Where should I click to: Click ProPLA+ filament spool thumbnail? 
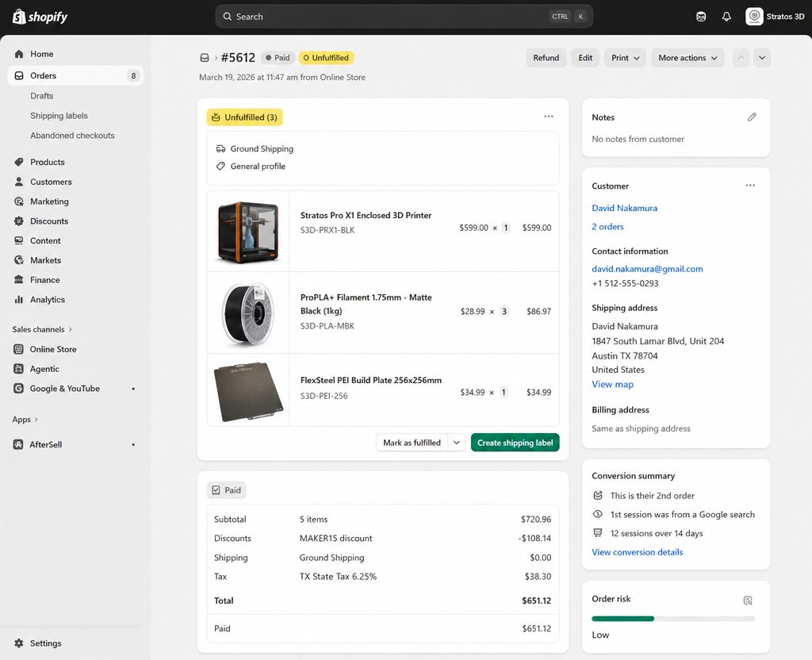coord(248,313)
